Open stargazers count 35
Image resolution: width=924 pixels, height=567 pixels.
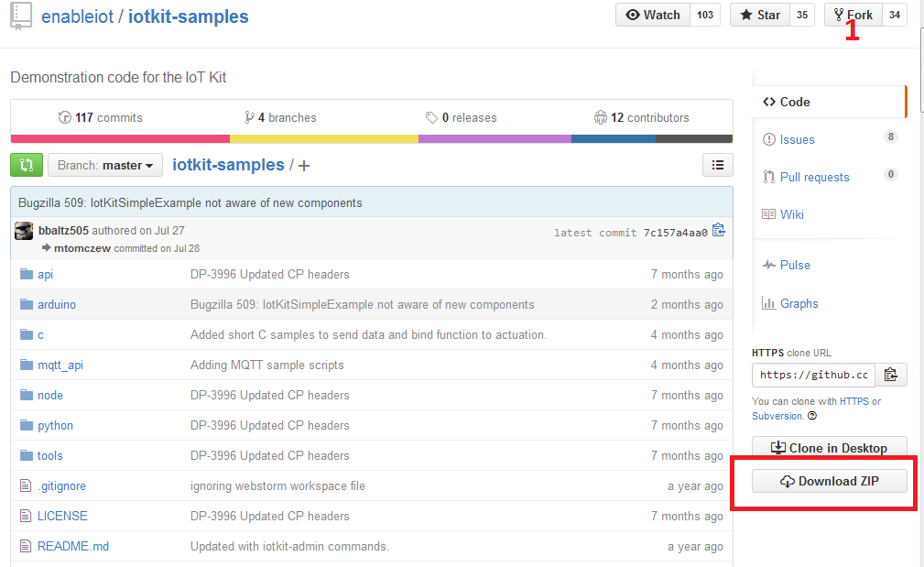click(x=802, y=15)
